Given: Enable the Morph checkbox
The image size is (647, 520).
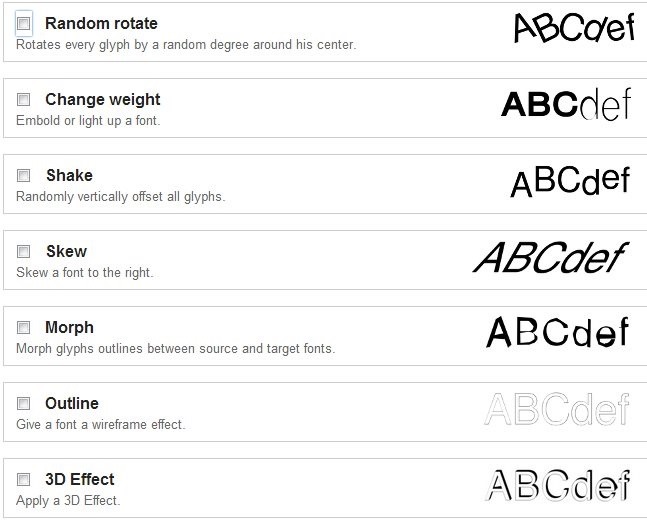Looking at the screenshot, I should tap(24, 328).
